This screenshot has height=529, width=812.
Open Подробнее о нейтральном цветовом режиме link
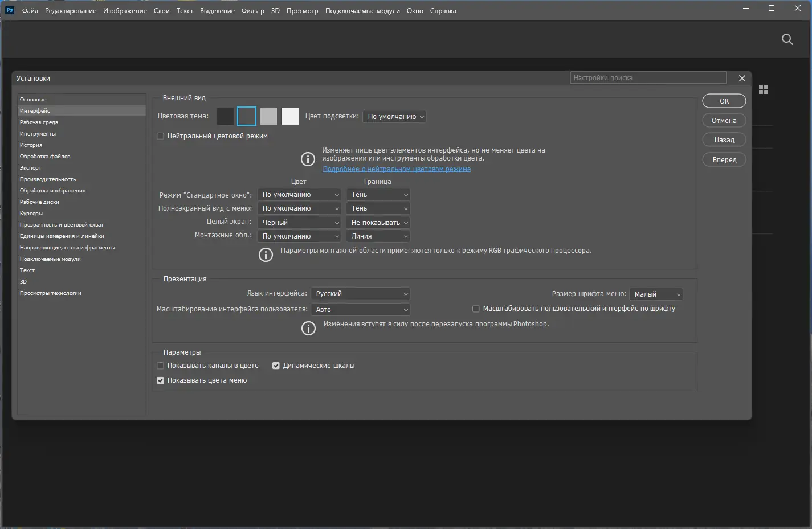pyautogui.click(x=397, y=169)
